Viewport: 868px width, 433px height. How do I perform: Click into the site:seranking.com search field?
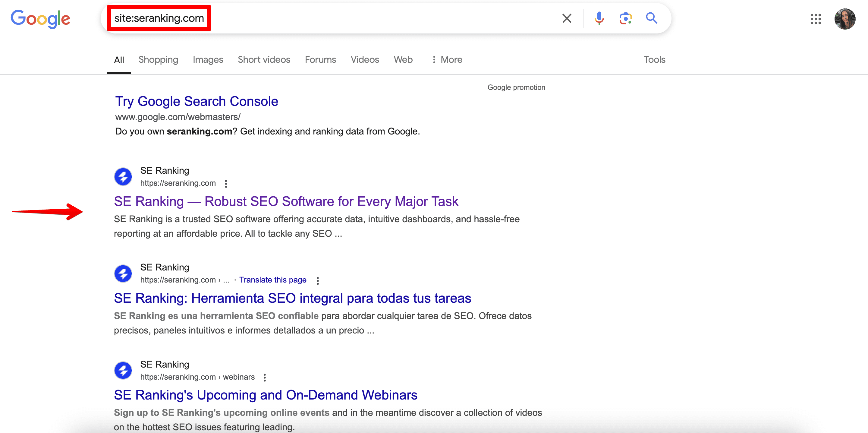[337, 18]
